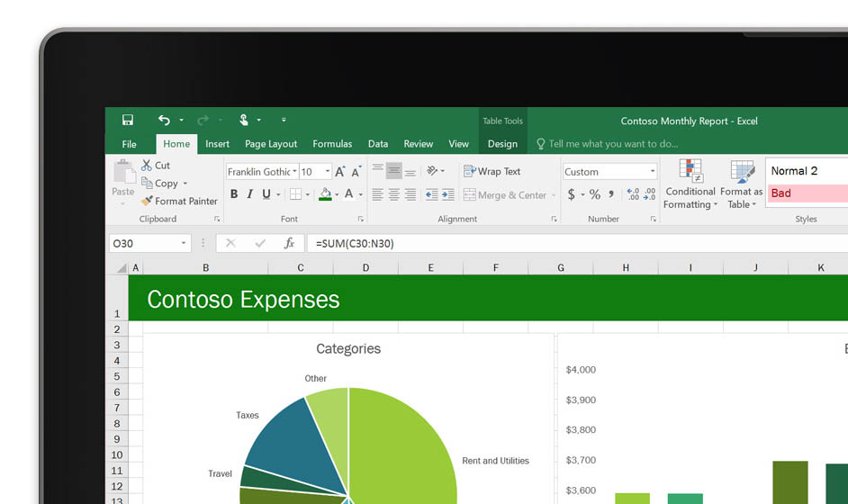848x504 pixels.
Task: Click Increase Indent icon
Action: point(447,194)
